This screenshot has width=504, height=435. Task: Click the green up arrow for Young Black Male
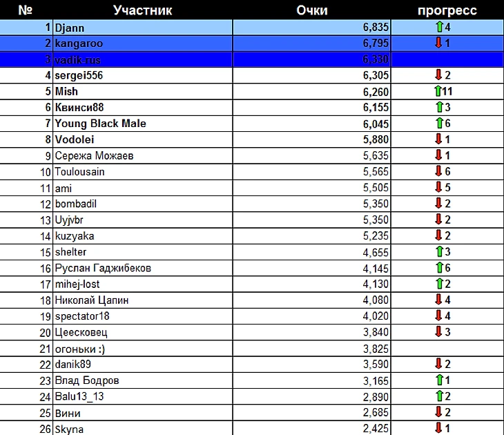(439, 123)
